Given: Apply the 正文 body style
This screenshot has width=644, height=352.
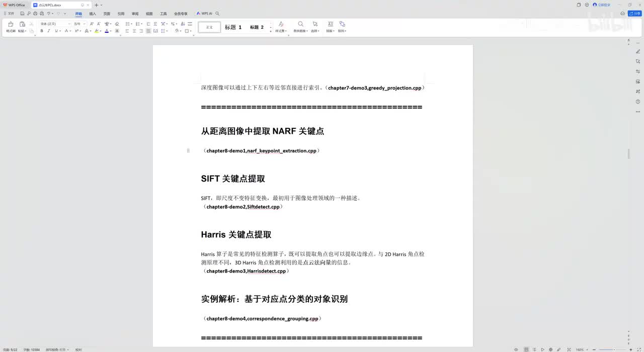Looking at the screenshot, I should tap(209, 27).
